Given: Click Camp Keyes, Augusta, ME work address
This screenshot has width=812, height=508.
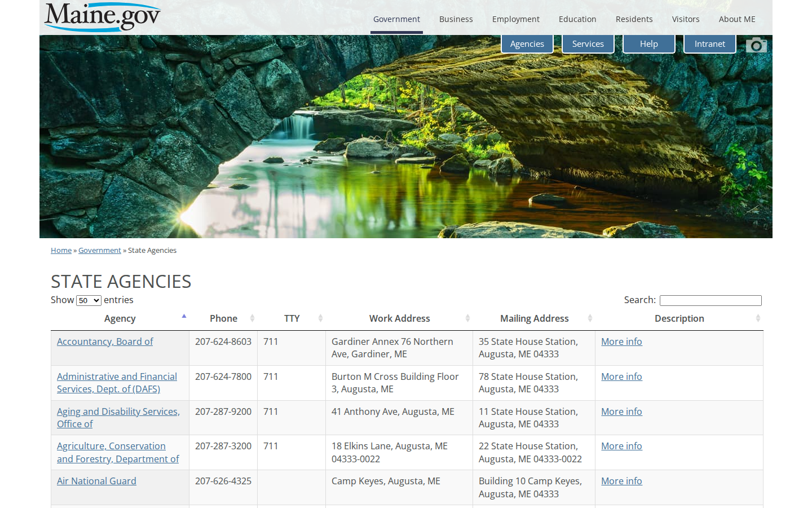Looking at the screenshot, I should (x=386, y=481).
